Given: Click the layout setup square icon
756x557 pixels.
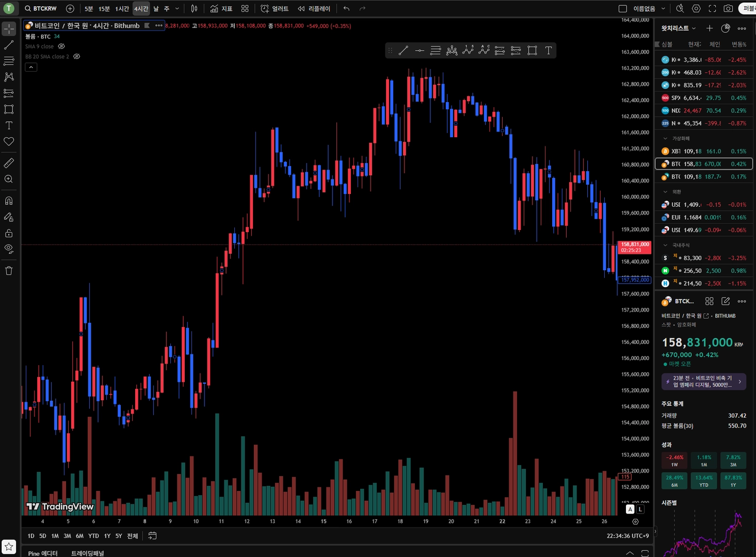Looking at the screenshot, I should click(x=623, y=9).
